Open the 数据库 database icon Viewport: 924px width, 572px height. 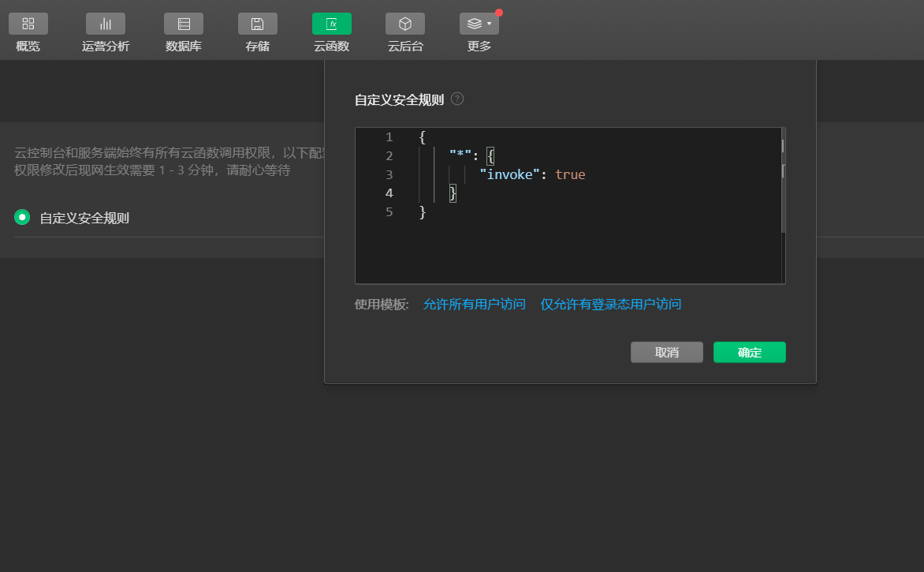coord(184,24)
